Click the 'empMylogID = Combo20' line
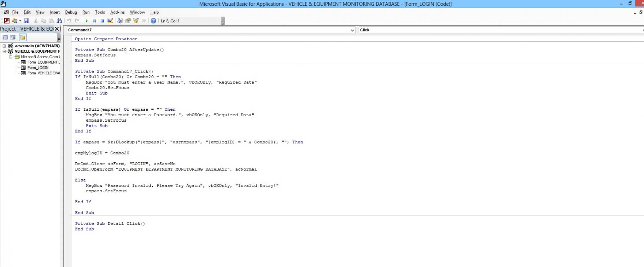Screen dimensions: 644x267 tap(102, 153)
